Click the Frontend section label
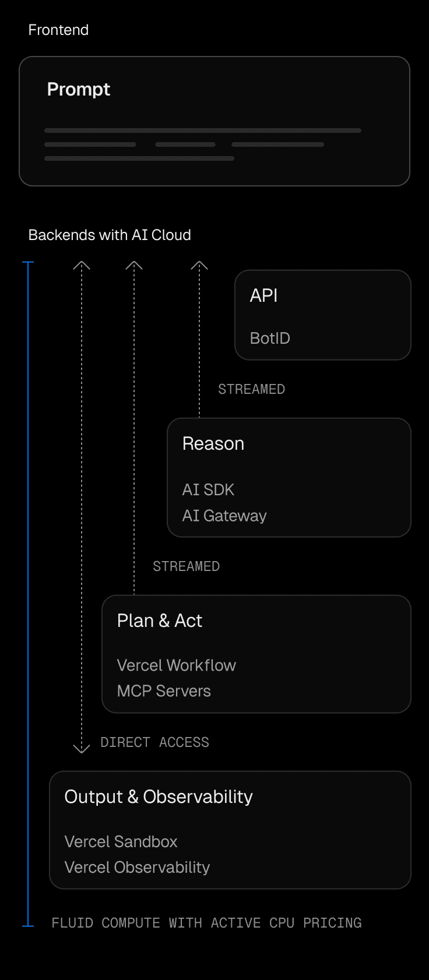 point(58,30)
